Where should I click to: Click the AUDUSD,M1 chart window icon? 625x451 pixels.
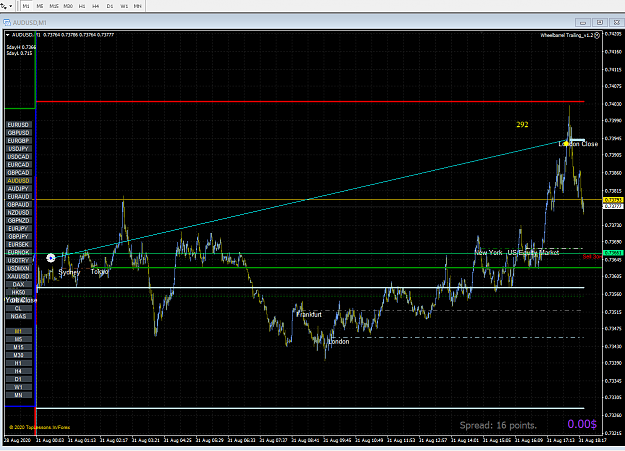point(7,22)
